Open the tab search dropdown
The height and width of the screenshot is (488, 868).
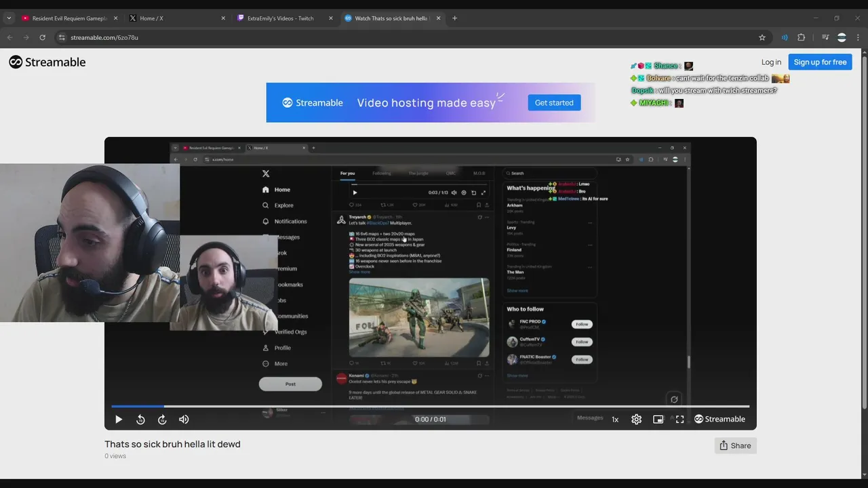click(x=9, y=18)
